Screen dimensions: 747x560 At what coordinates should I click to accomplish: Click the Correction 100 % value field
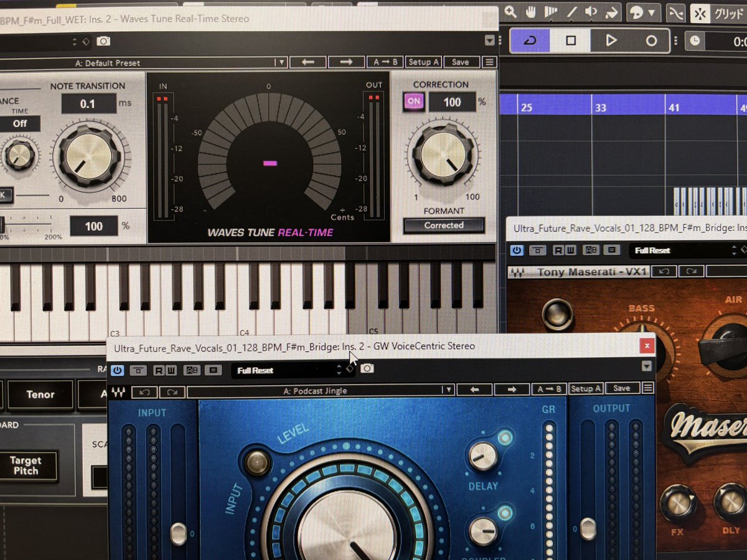(452, 101)
